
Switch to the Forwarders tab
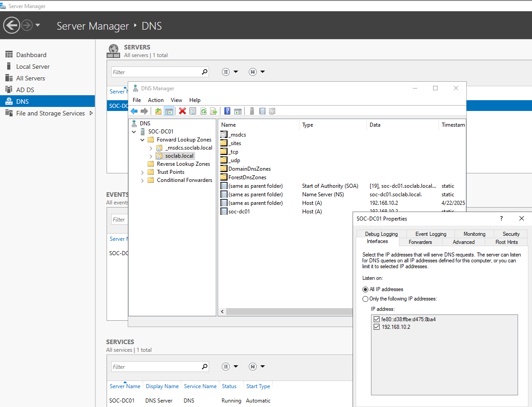click(420, 242)
